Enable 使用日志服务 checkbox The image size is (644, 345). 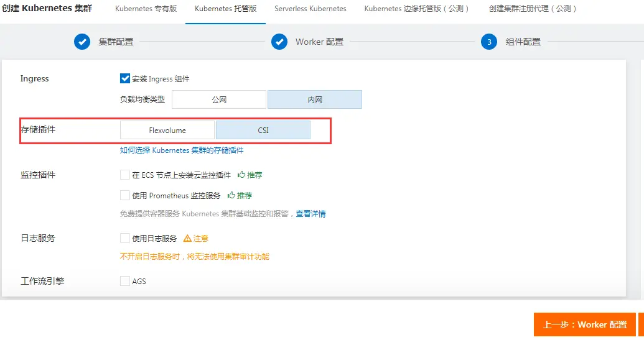coord(125,238)
